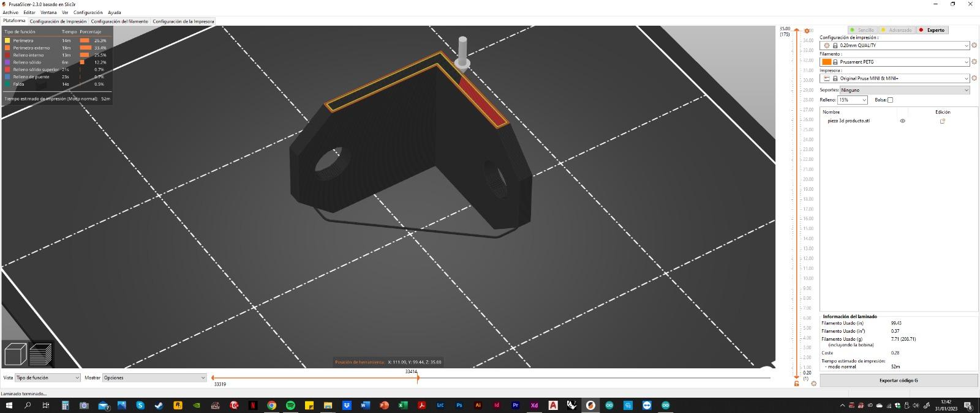The height and width of the screenshot is (413, 980).
Task: Click the vertical layer slider top thumb at 35.00
Action: click(797, 31)
